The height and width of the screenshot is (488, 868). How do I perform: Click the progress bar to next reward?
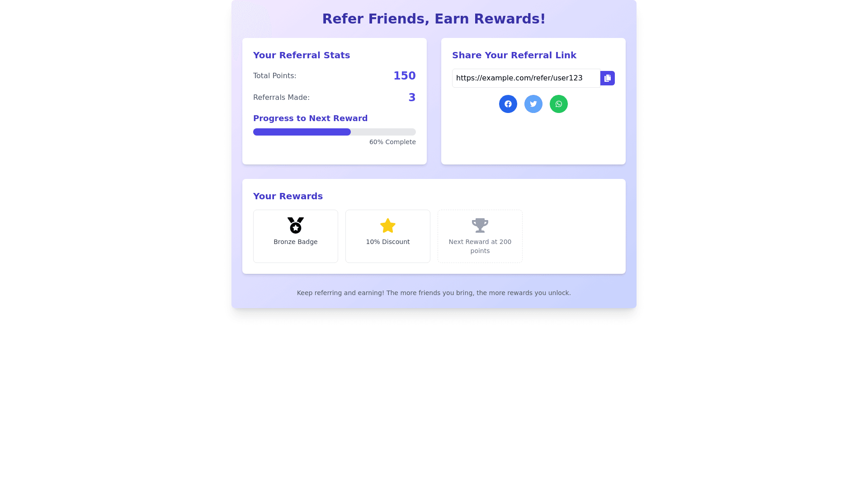334,132
